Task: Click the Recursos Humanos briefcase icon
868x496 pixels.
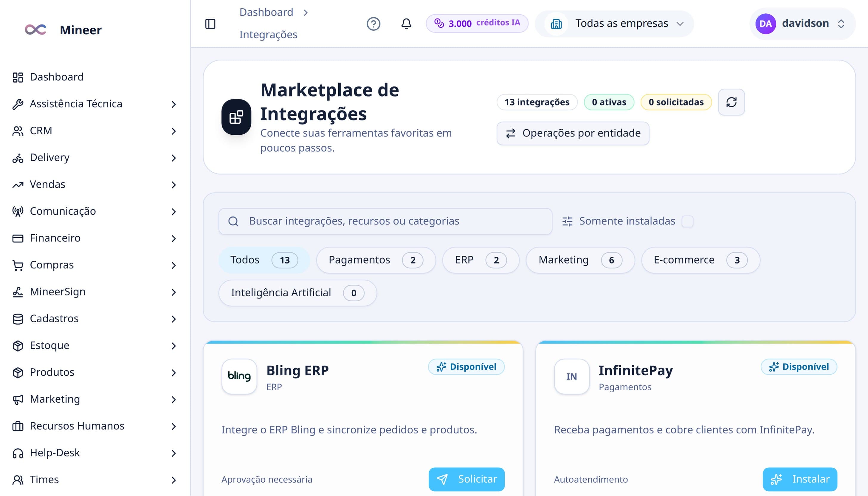Action: coord(18,426)
